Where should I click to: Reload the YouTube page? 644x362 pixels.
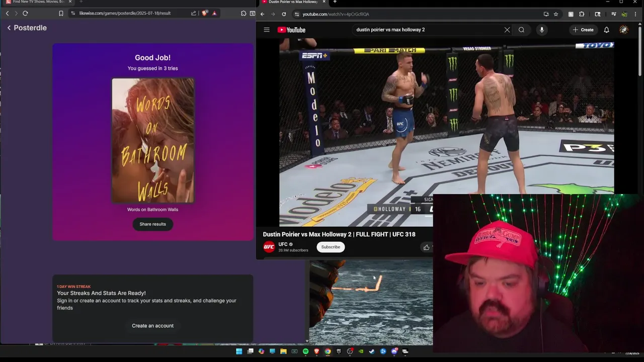coord(284,14)
